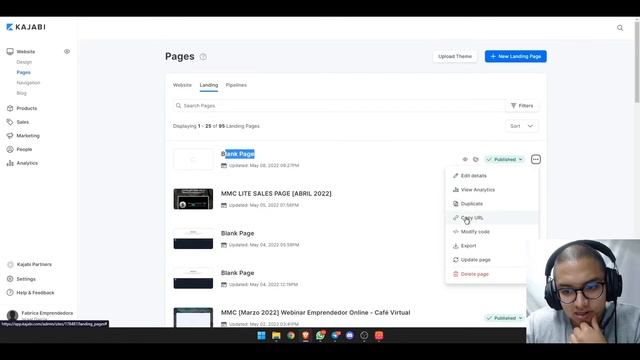Screen dimensions: 640x360
Task: Open highlighted Blank Page title
Action: [238, 154]
